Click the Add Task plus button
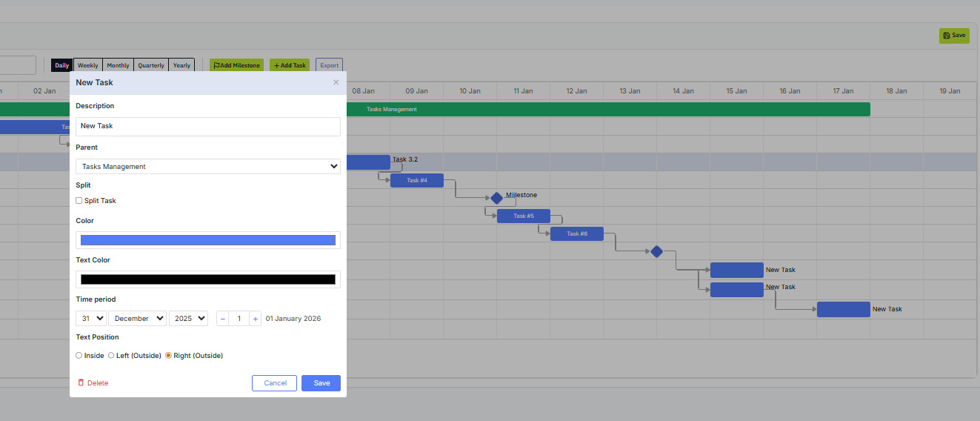 [x=290, y=65]
